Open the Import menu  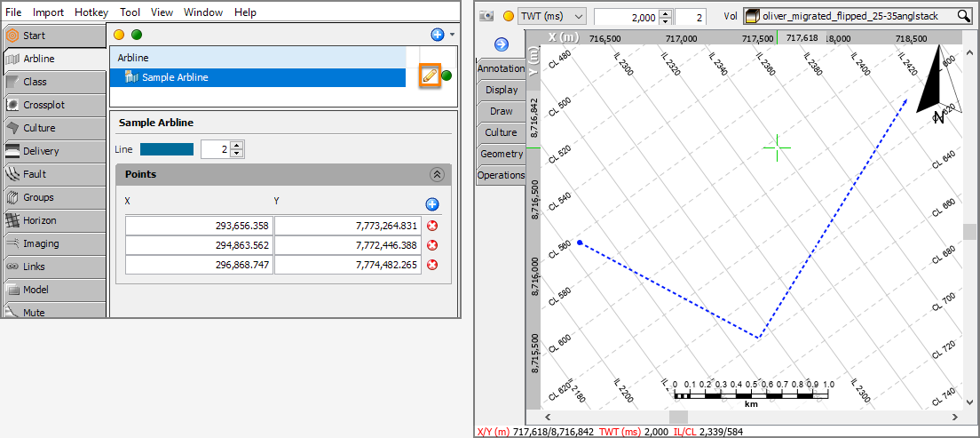click(48, 12)
